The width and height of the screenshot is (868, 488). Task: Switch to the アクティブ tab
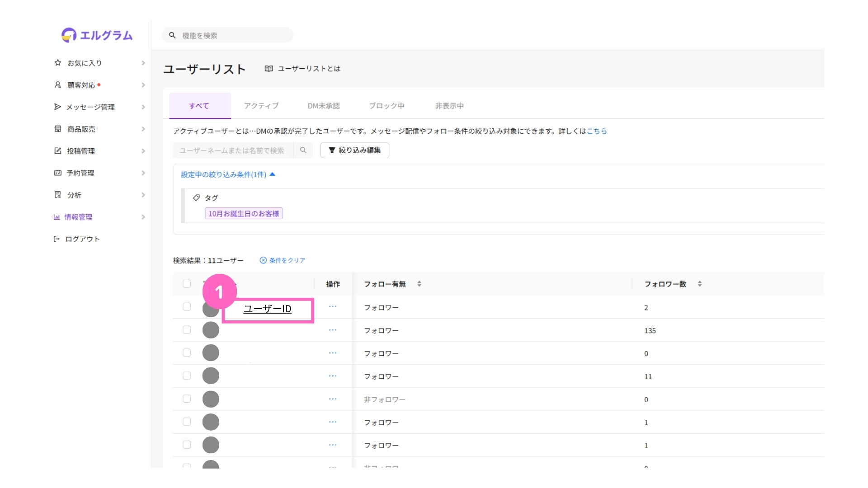click(x=261, y=106)
